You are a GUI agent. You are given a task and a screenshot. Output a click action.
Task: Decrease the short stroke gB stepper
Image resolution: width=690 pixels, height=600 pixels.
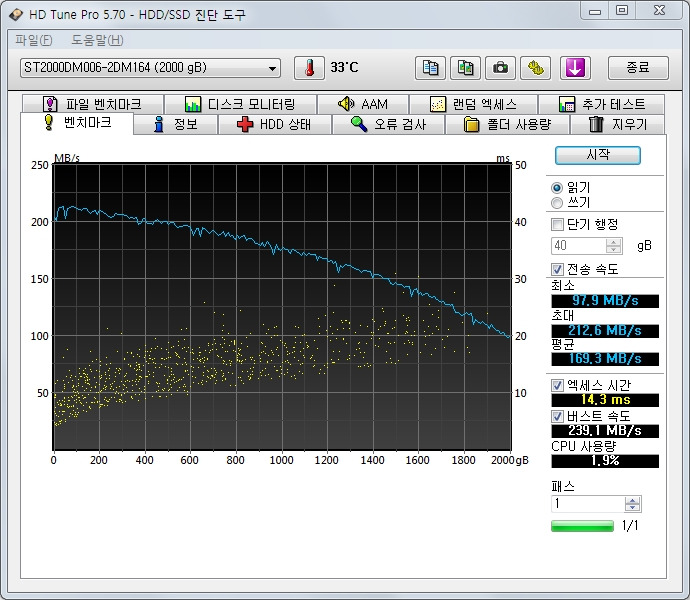pyautogui.click(x=613, y=250)
